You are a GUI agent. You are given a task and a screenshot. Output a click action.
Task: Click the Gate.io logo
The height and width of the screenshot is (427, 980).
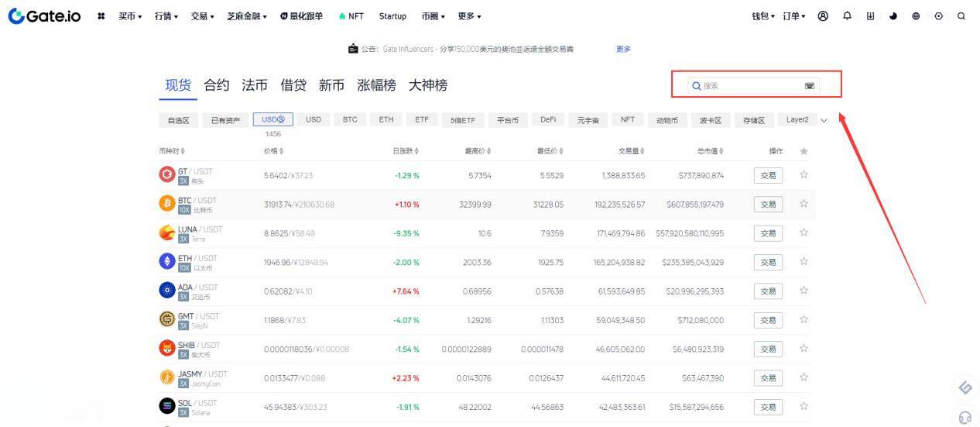point(44,15)
